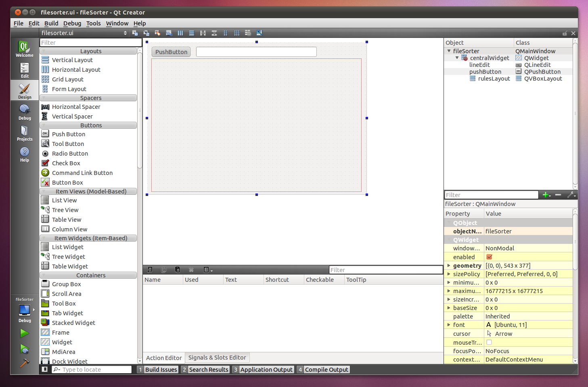Collapse the fileSorter tree node

tap(449, 51)
